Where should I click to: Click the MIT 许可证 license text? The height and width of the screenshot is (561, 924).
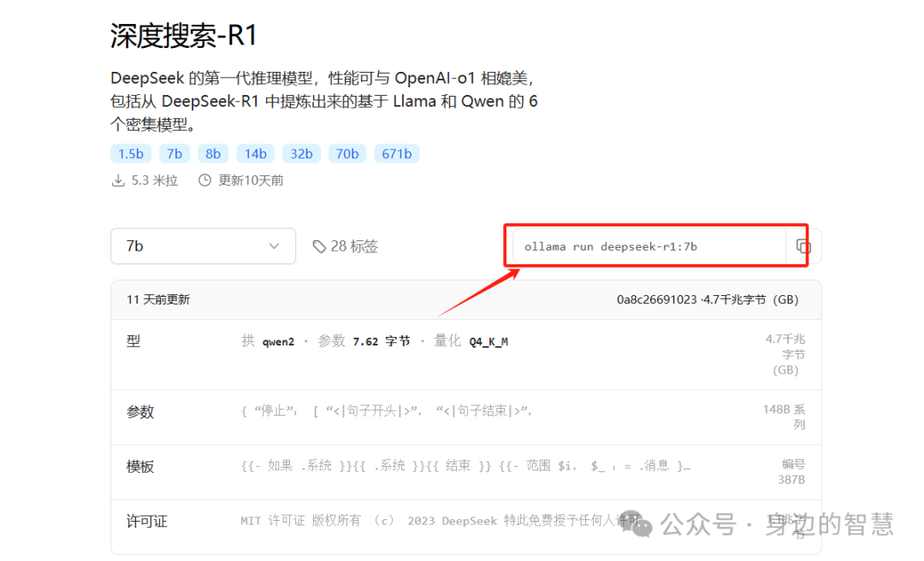273,520
